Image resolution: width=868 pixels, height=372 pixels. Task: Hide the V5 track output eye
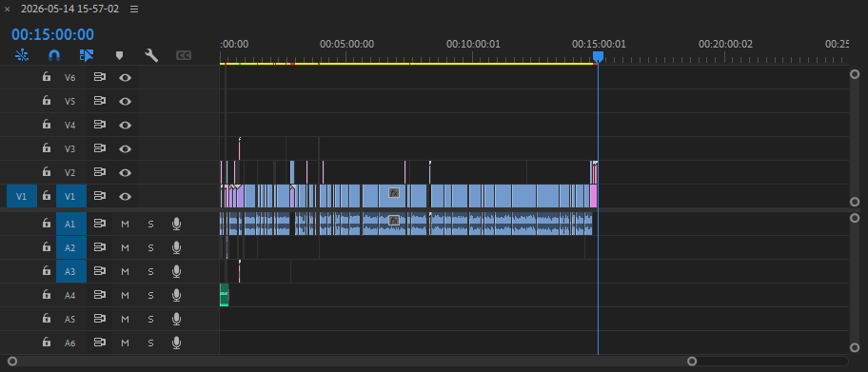coord(125,101)
